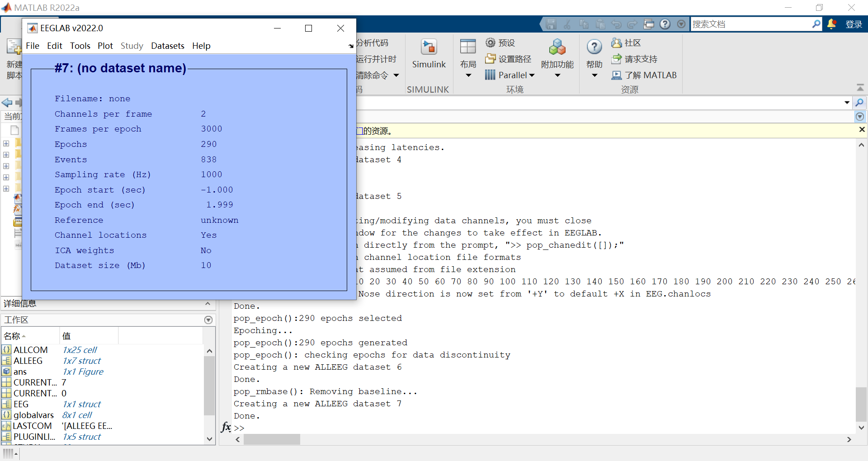Click the address bar search magnifier icon

859,103
